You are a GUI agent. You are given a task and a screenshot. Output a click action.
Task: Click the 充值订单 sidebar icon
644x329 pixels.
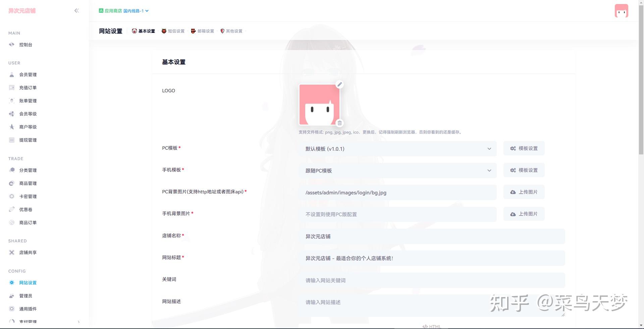pyautogui.click(x=12, y=88)
